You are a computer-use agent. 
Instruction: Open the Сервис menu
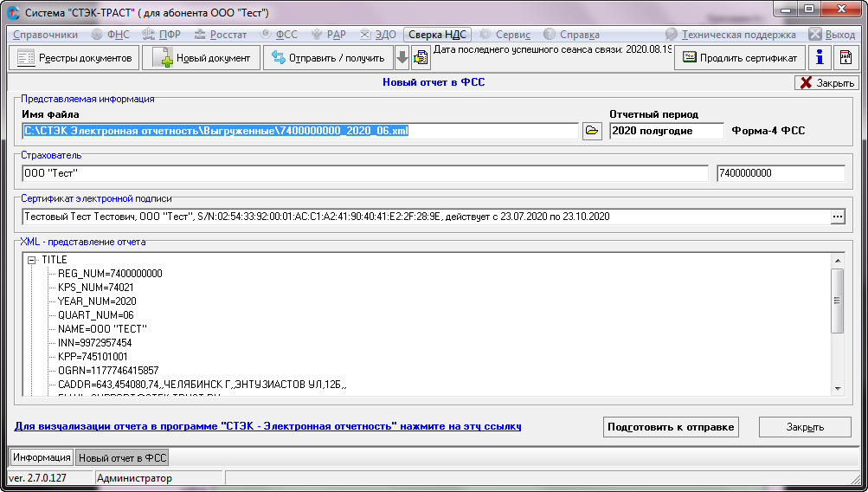[x=505, y=35]
